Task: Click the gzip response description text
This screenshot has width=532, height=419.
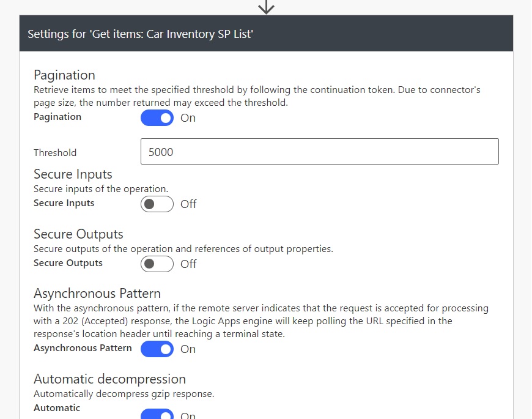Action: click(124, 394)
